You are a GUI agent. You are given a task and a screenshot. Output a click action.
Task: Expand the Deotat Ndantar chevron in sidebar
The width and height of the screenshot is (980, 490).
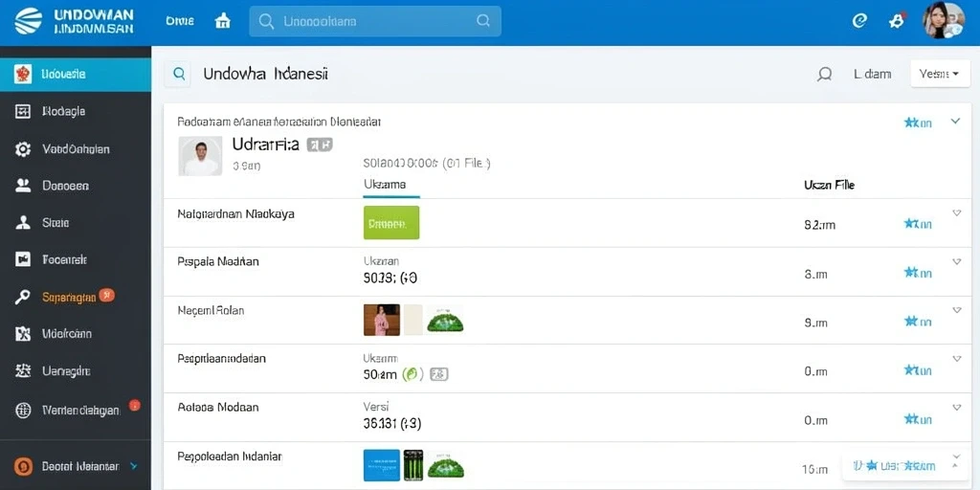pos(133,466)
